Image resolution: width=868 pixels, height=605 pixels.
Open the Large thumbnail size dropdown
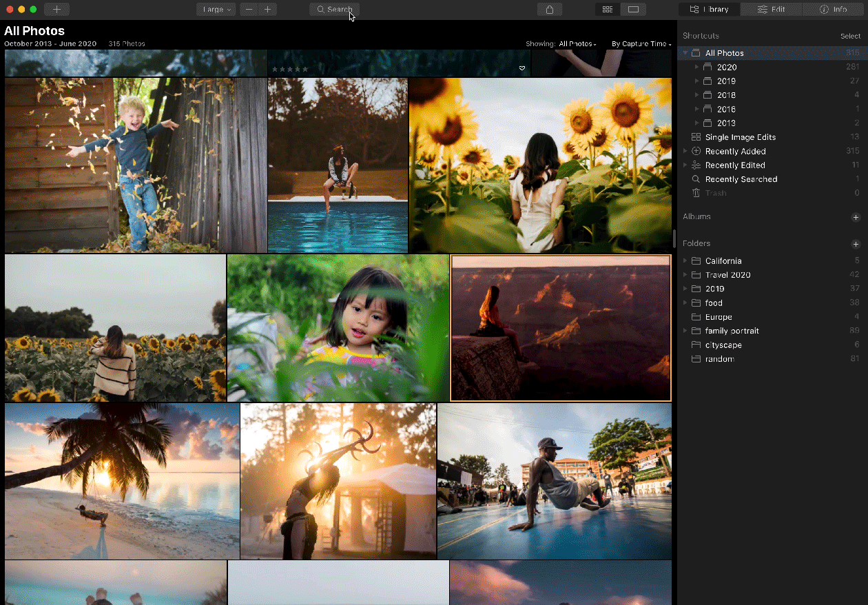(x=216, y=10)
